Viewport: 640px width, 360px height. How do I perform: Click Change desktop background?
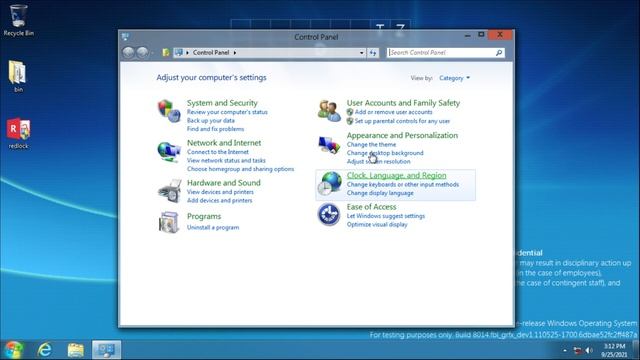385,153
